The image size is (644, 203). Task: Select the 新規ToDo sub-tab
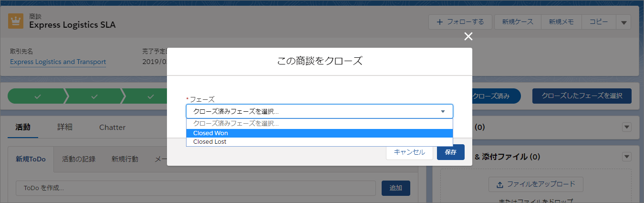(31, 159)
